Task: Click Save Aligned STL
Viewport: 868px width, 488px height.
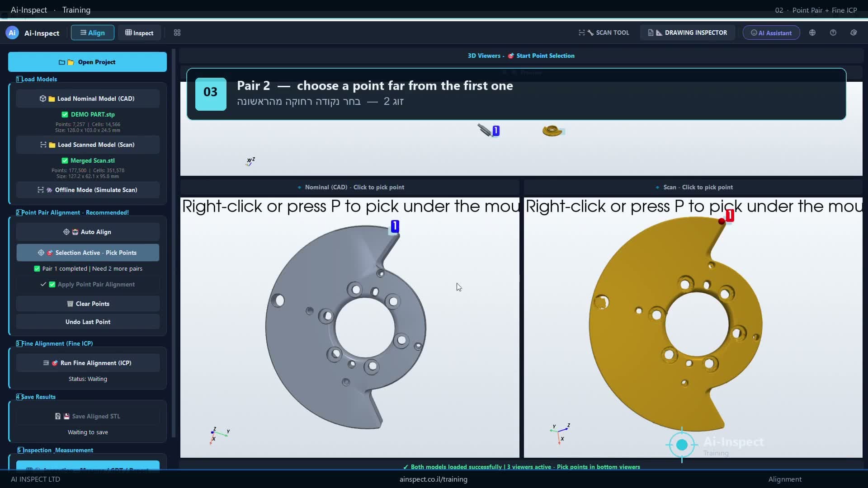Action: (x=88, y=416)
